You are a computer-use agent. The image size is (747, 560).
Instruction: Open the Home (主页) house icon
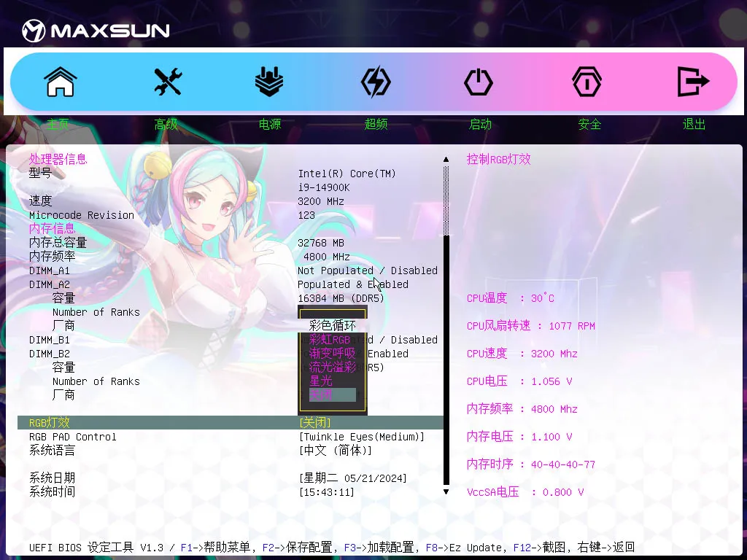click(x=61, y=82)
